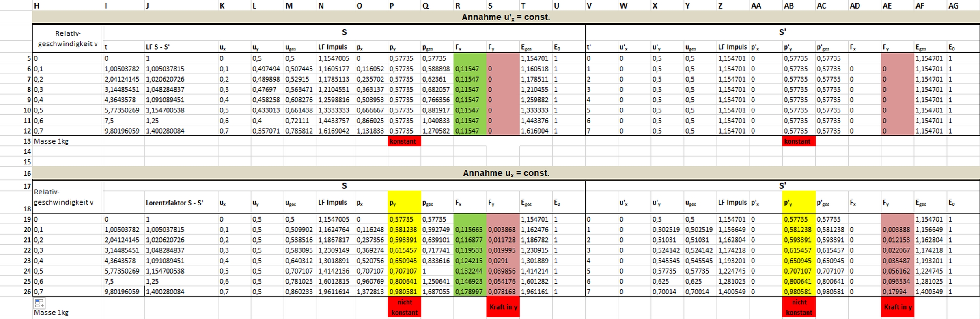
Task: Click cell with value 0,458258
Action: (x=267, y=100)
